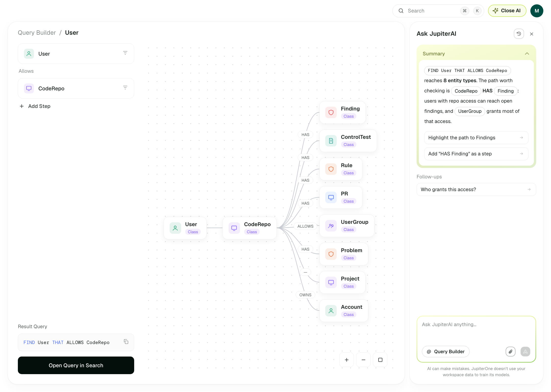Select the Problem node in the graph
Screen dimensions: 551x392
pos(344,254)
